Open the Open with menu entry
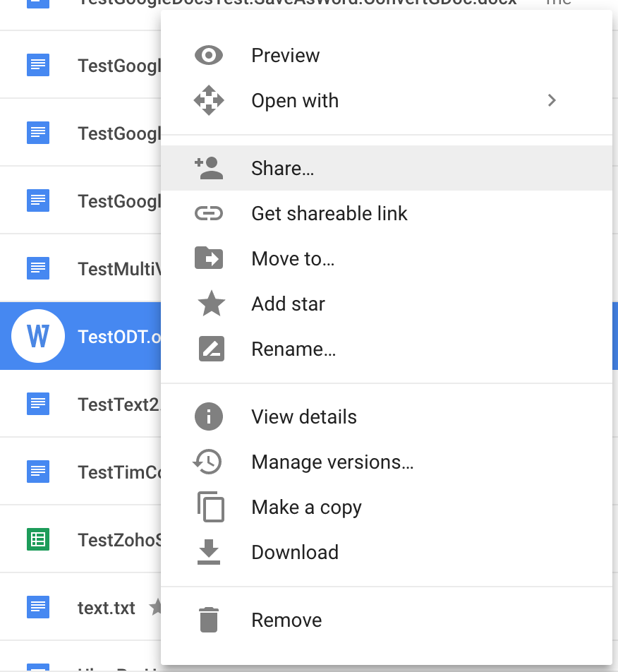Image resolution: width=618 pixels, height=672 pixels. click(295, 100)
